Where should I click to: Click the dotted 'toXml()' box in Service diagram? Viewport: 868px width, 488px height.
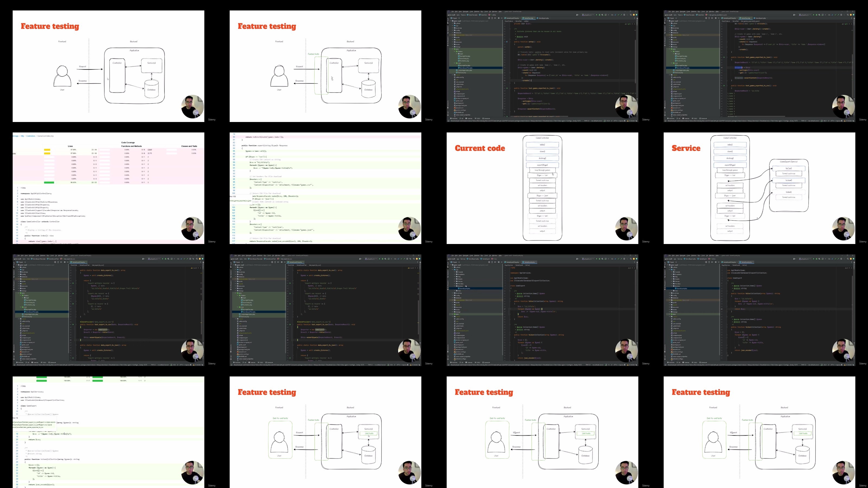(789, 192)
